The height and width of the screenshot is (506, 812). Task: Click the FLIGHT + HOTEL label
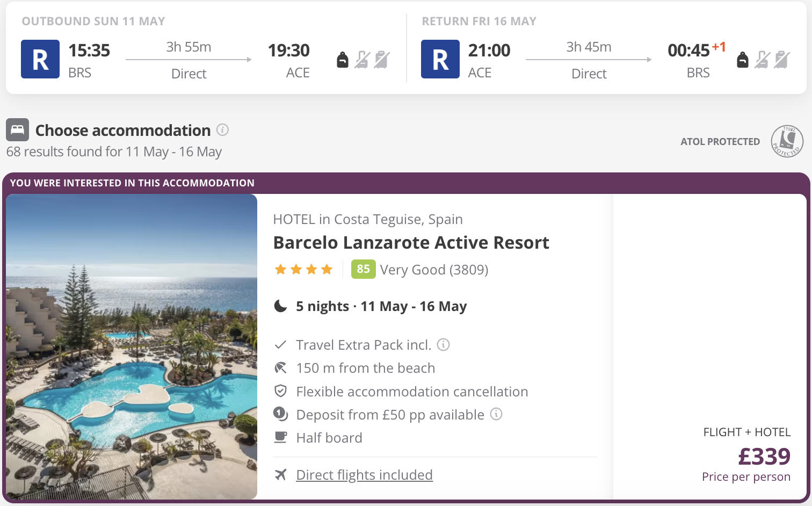[x=746, y=432]
